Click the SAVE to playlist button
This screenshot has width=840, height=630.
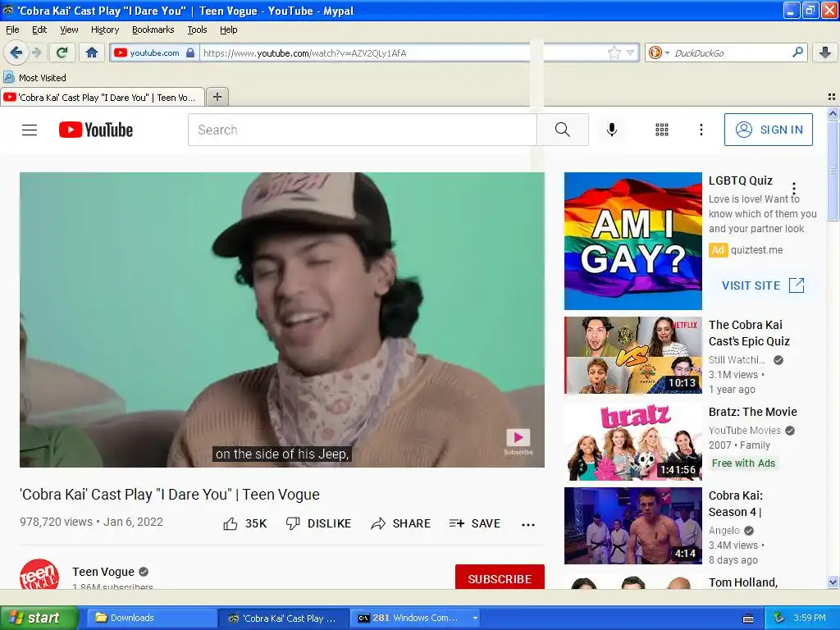click(x=475, y=523)
